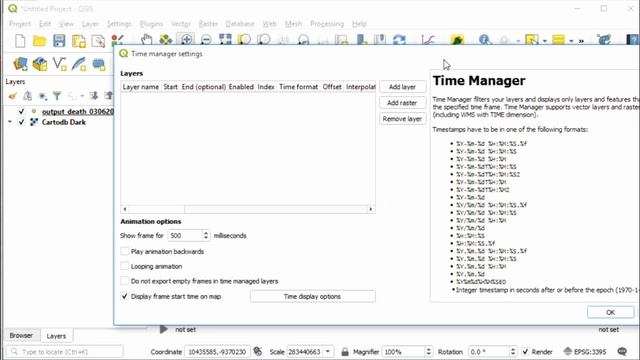
Task: Uncheck Display frame start time on map
Action: [x=124, y=296]
